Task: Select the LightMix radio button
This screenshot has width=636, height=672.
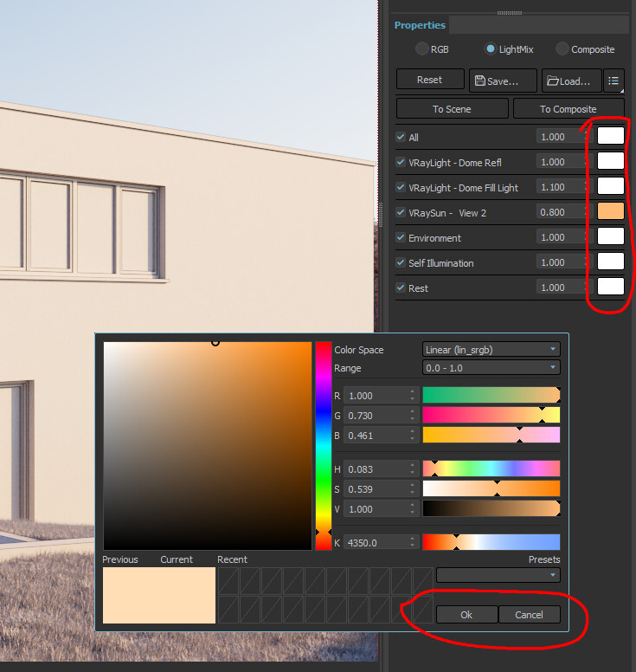Action: [x=491, y=48]
